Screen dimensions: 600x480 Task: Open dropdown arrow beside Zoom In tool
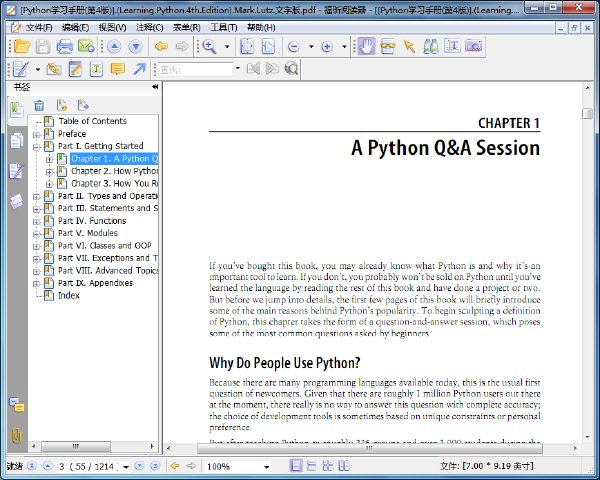(227, 47)
